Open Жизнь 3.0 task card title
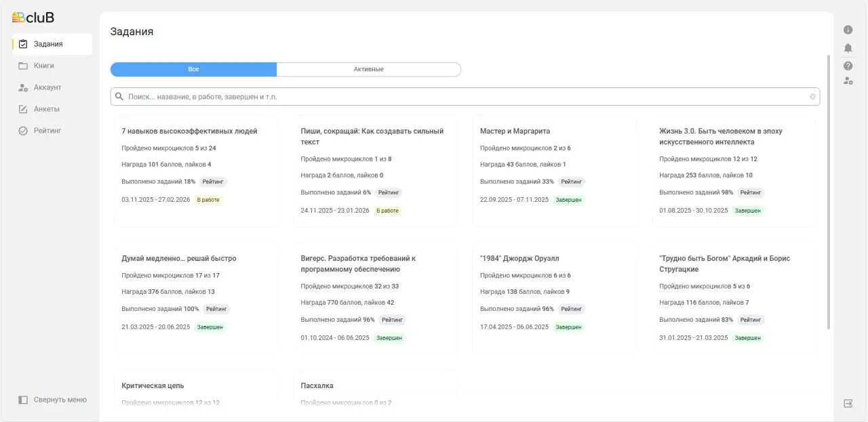 coord(721,137)
